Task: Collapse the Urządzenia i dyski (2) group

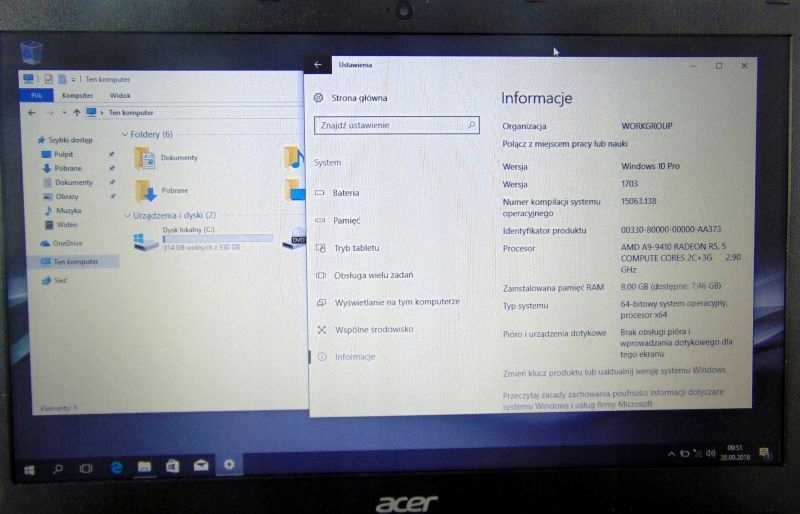Action: tap(128, 216)
